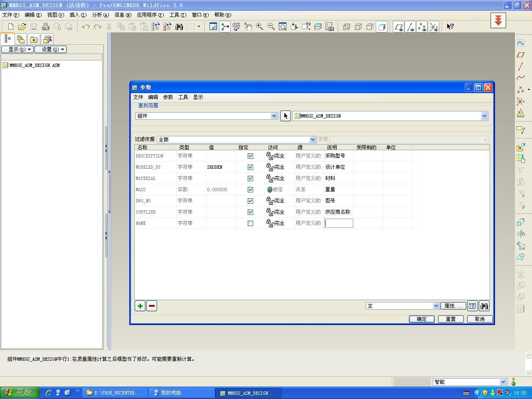Click the column setup icon beside 属性
Image resolution: width=532 pixels, height=399 pixels.
point(472,306)
